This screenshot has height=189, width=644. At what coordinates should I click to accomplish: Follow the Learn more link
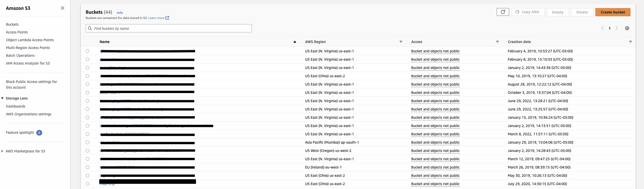coord(156,18)
